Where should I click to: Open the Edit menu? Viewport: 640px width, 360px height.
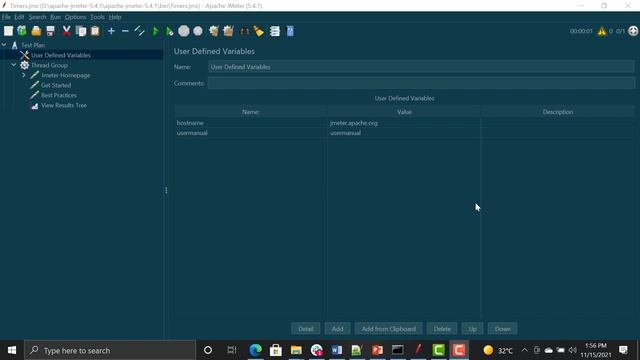point(19,17)
